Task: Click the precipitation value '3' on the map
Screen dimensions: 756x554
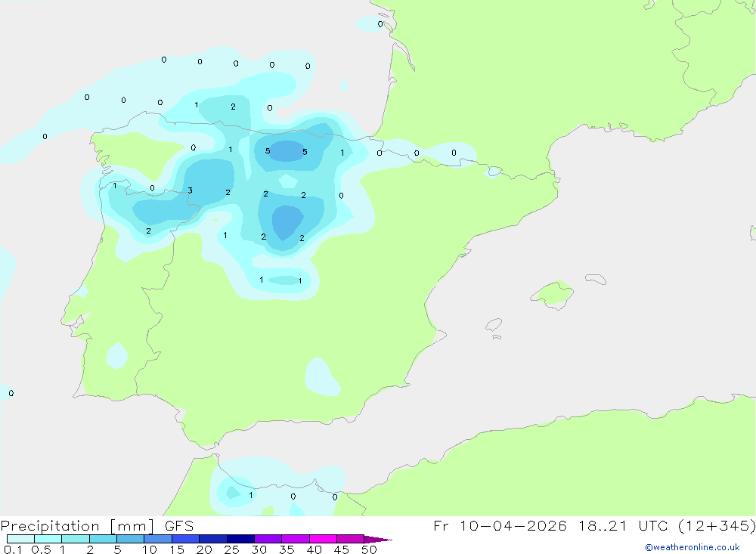Action: click(190, 190)
